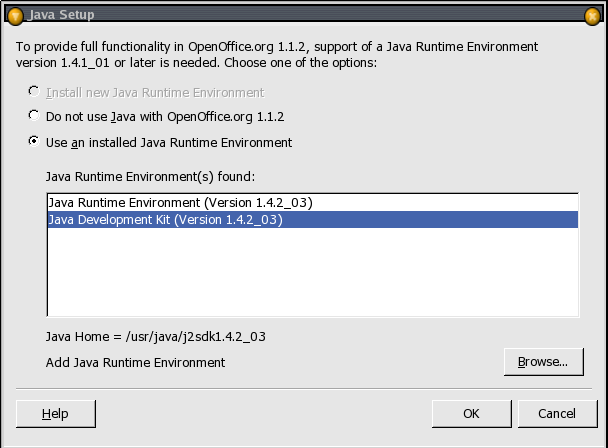Click empty area of found JRE list box

tap(313, 272)
